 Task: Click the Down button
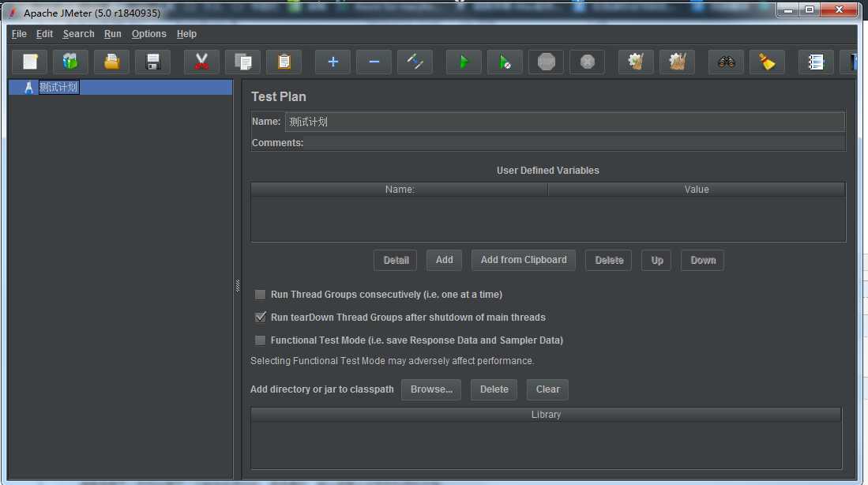coord(703,260)
